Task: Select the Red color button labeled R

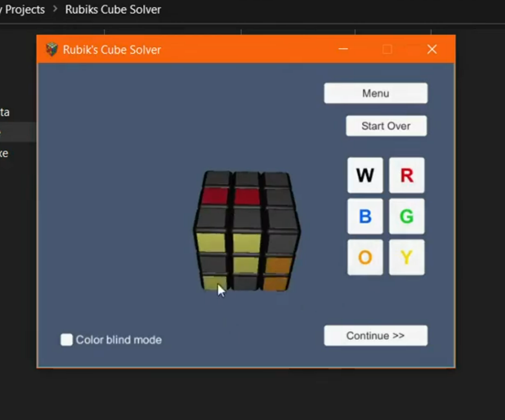Action: (407, 175)
